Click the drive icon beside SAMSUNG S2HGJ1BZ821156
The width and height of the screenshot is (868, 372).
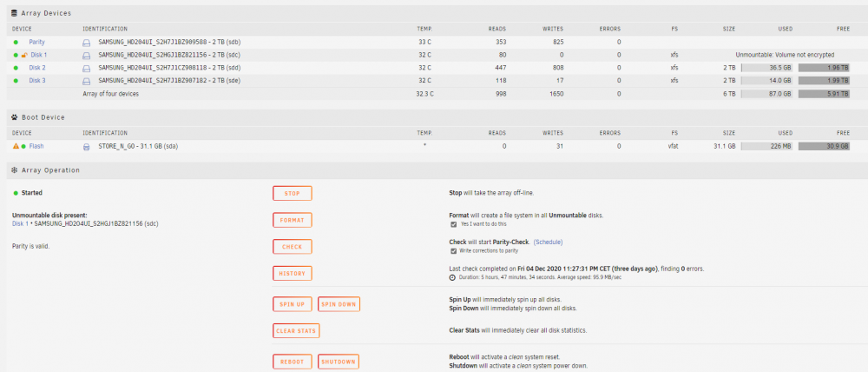(x=86, y=56)
